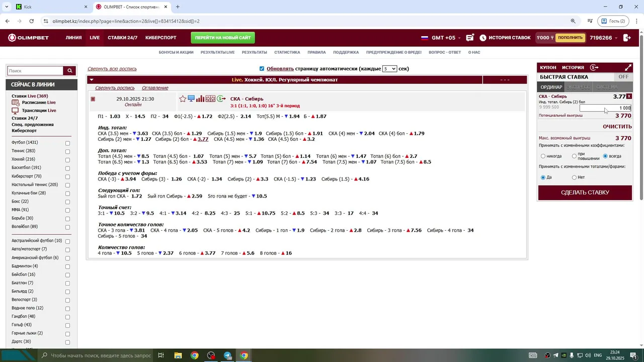Click the ПЕРЕЙТИ НА НОВЫЙ САЙТ button

coord(223,38)
